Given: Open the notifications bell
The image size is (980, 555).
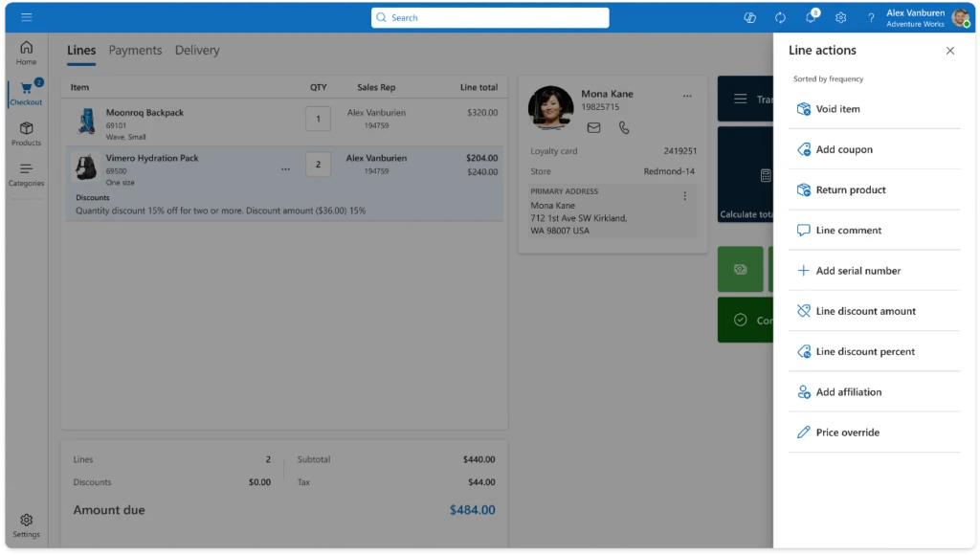Looking at the screenshot, I should coord(809,16).
